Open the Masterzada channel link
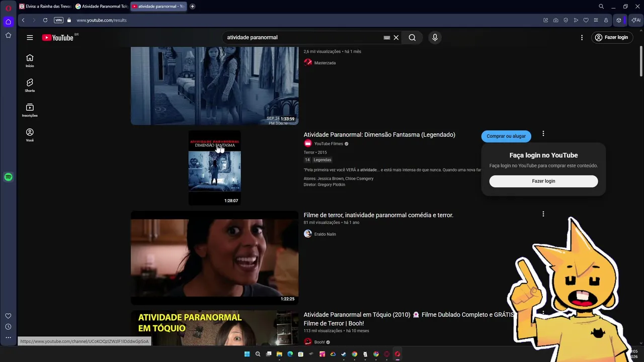Viewport: 644px width, 362px height. [325, 63]
